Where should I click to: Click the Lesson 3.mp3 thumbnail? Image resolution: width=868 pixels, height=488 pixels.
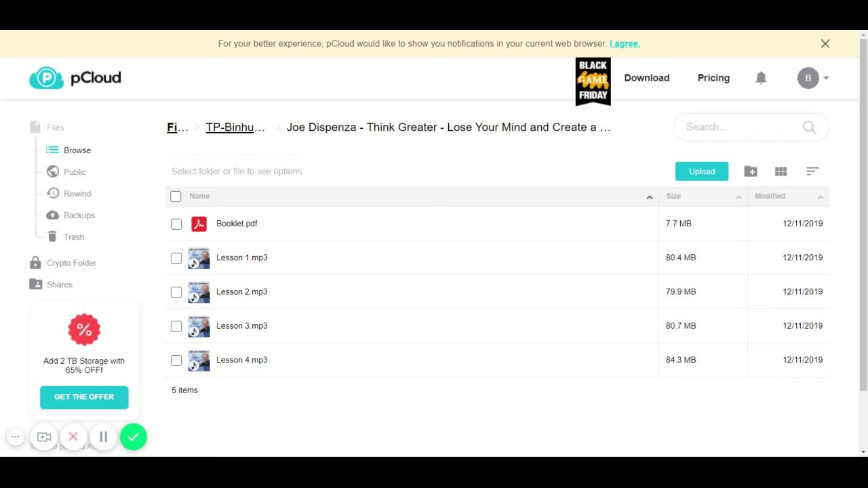click(199, 326)
